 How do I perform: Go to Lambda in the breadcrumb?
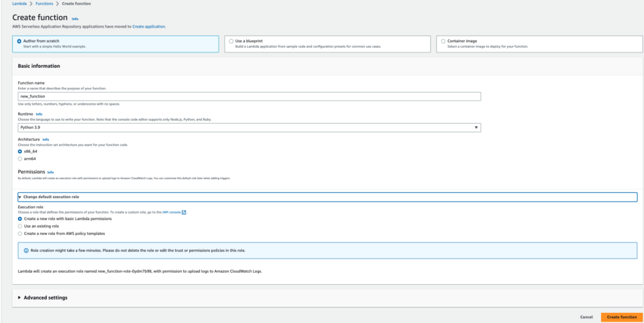click(19, 4)
